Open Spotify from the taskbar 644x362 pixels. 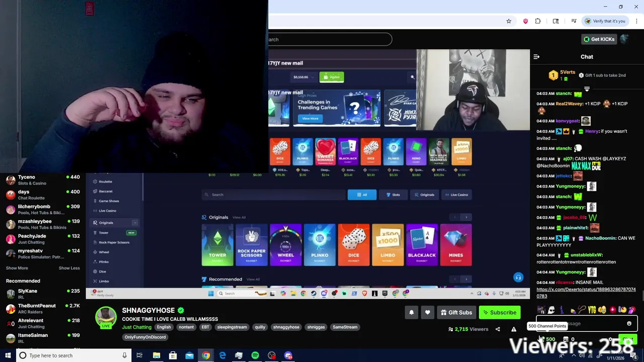[255, 355]
